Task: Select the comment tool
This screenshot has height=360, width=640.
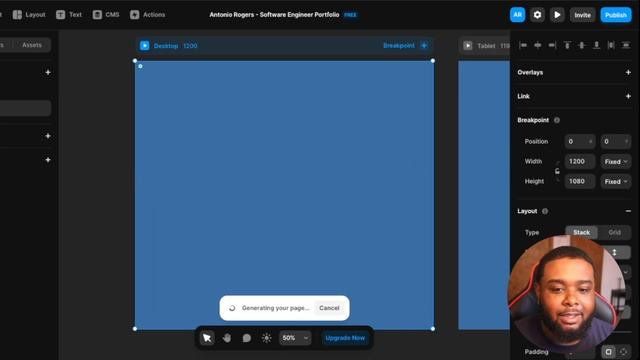Action: coord(247,338)
